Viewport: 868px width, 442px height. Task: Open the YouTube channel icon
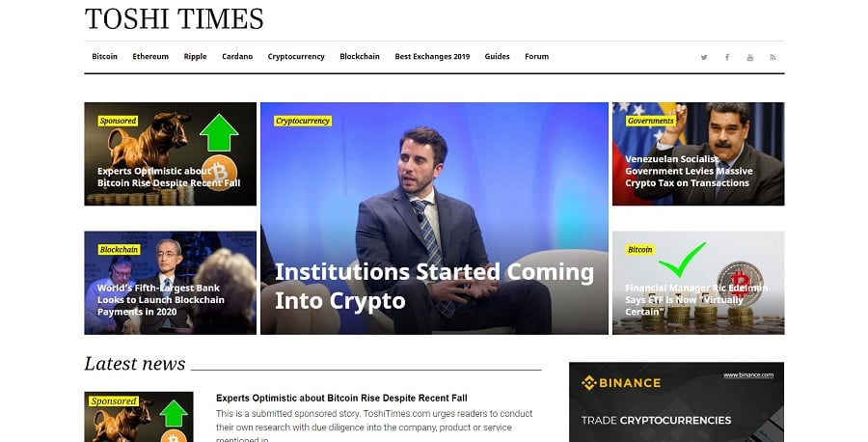750,57
